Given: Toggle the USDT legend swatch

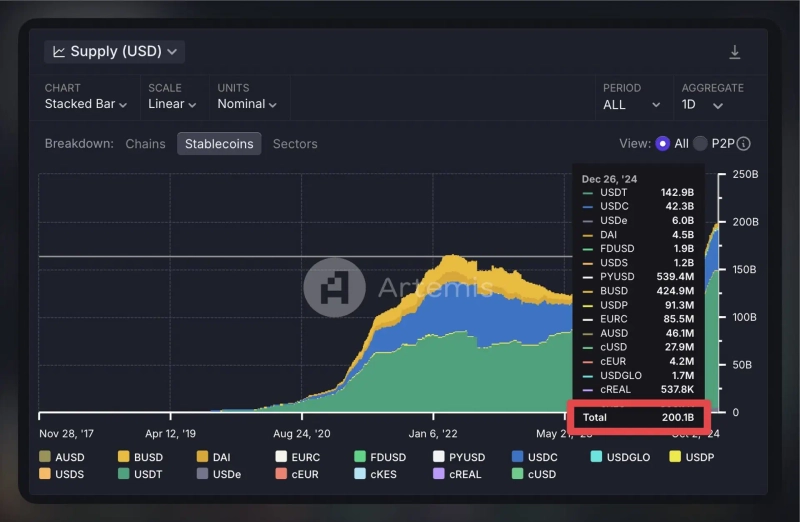Looking at the screenshot, I should (x=125, y=474).
